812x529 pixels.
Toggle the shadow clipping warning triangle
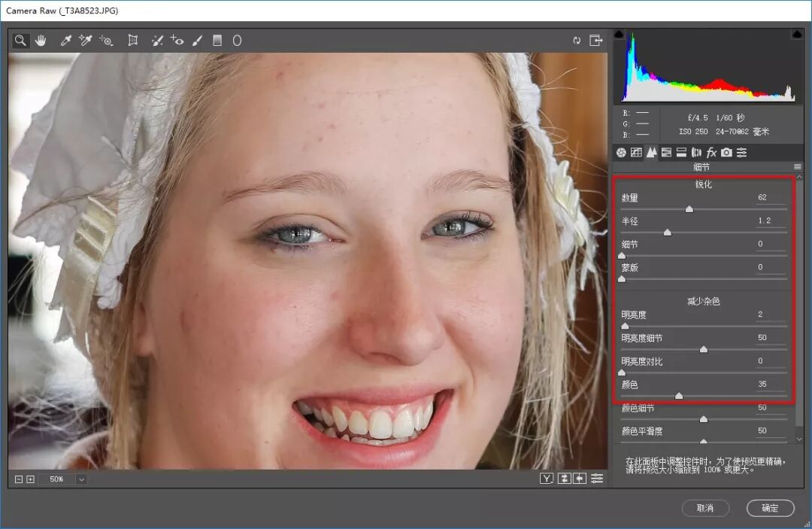618,34
